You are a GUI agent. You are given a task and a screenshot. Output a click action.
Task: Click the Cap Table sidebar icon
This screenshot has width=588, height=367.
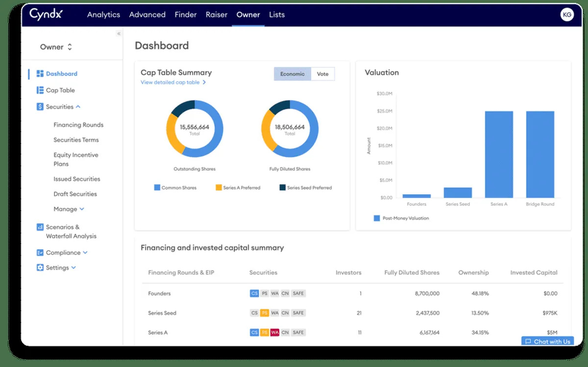[40, 90]
